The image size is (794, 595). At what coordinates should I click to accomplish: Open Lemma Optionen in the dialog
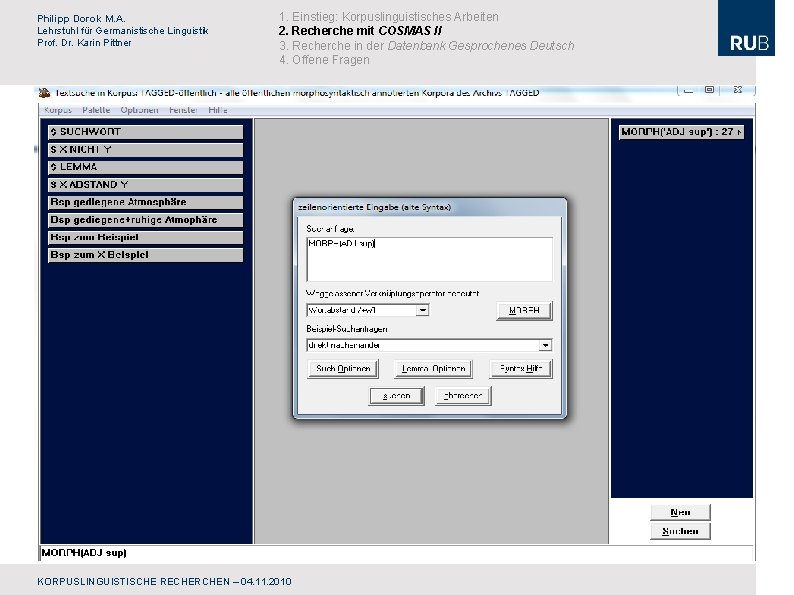coord(433,369)
